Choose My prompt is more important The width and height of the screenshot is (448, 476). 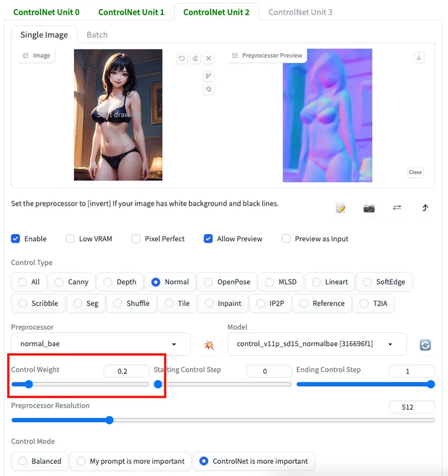pyautogui.click(x=130, y=461)
